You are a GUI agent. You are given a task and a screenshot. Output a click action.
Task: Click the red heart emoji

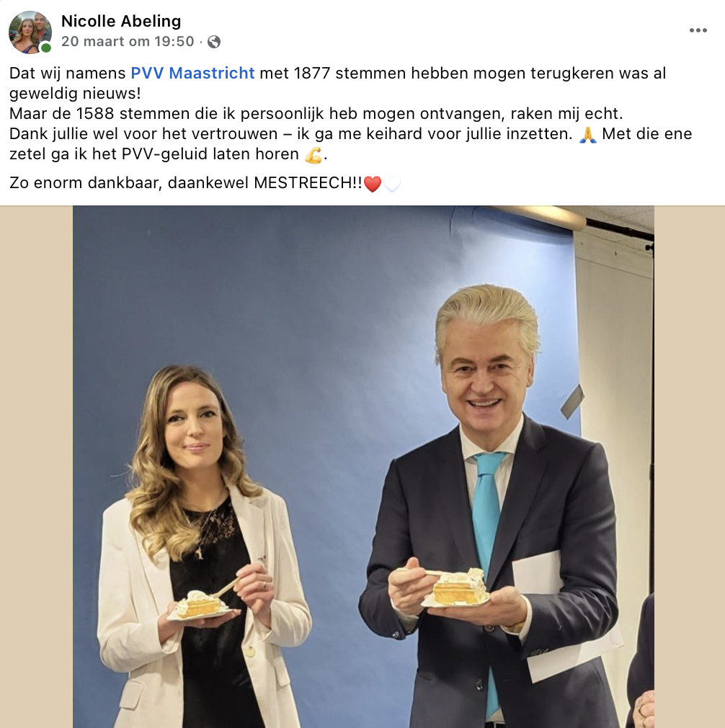coord(373,183)
